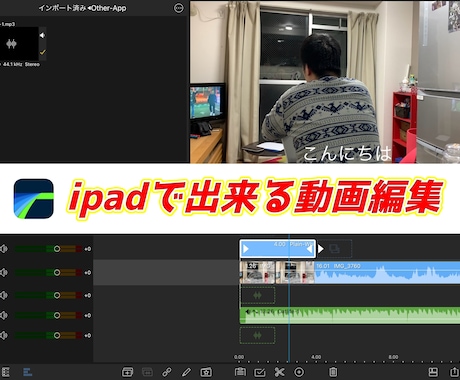Viewport: 460px width, 380px height.
Task: Select the green audio waveform clip
Action: click(x=350, y=315)
